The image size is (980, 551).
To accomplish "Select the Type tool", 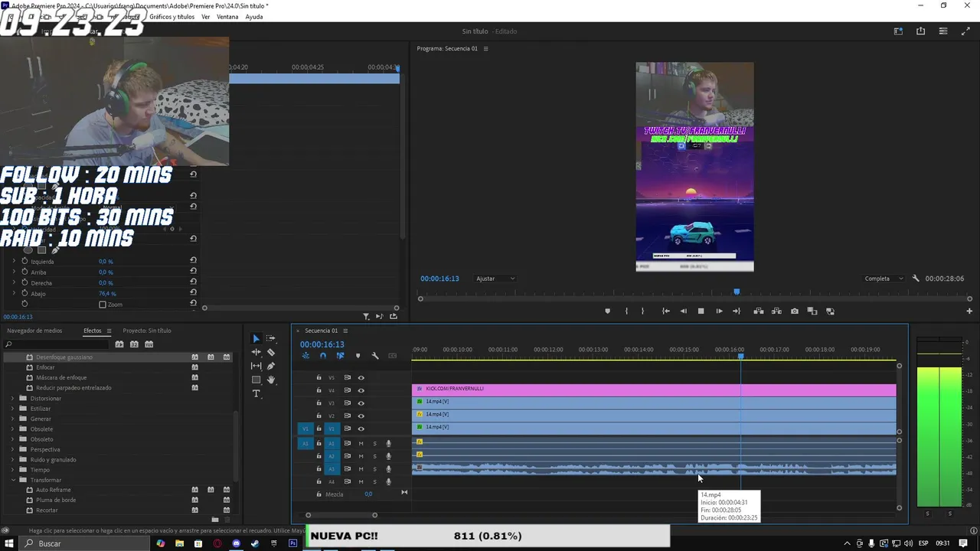I will 256,393.
